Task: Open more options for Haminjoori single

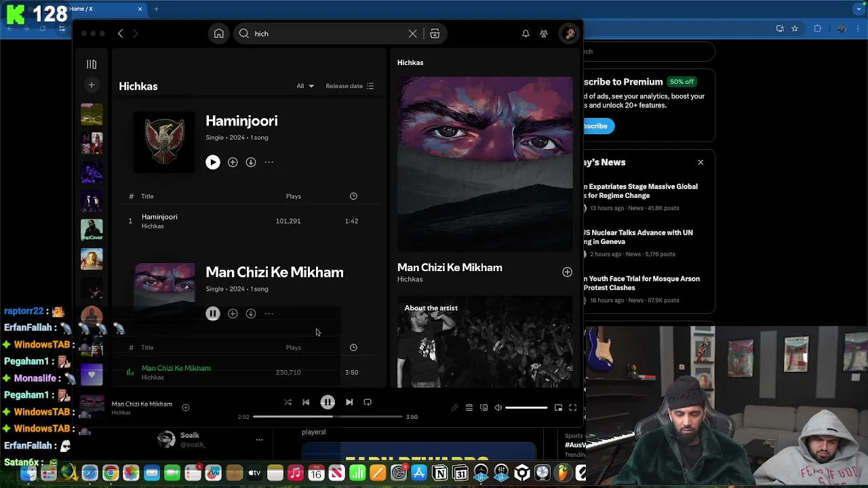Action: [269, 162]
